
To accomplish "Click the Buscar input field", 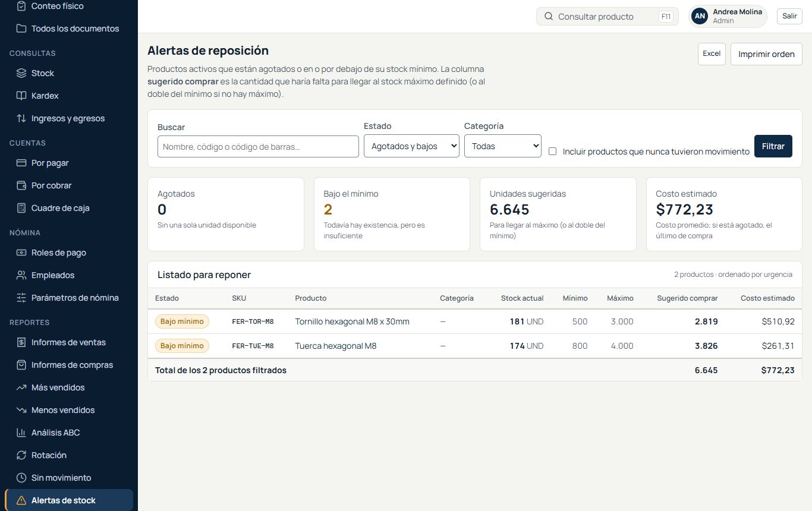I will (258, 147).
